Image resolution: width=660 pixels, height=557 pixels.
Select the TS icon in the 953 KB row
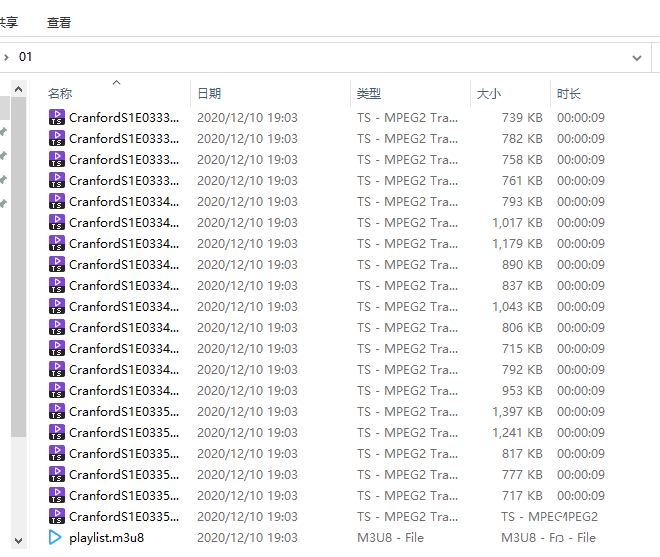coord(57,391)
